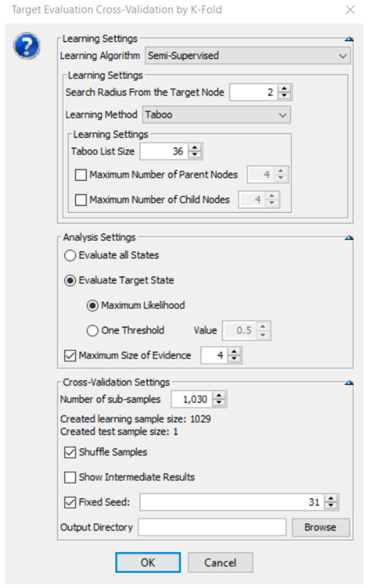
Task: Click the Output Directory text field
Action: click(212, 527)
